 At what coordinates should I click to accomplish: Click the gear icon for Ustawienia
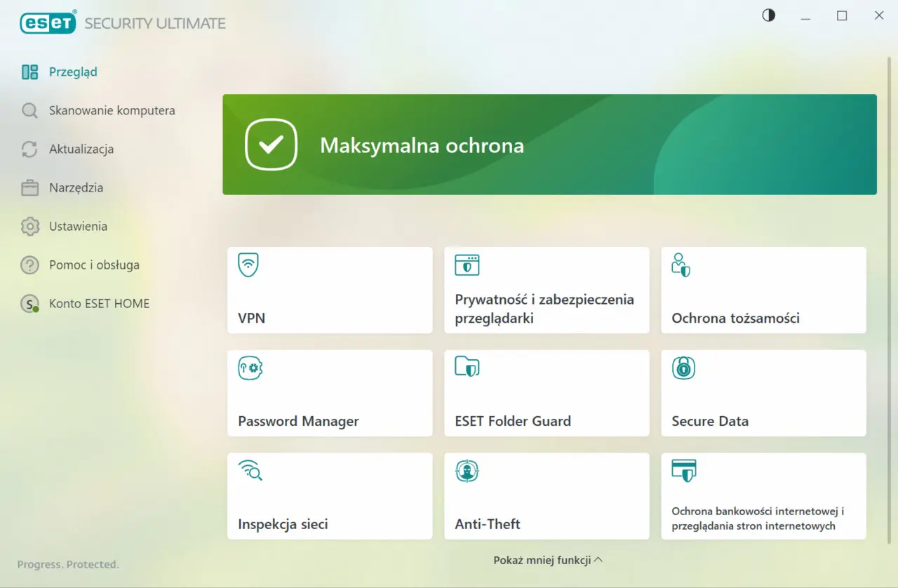tap(29, 227)
